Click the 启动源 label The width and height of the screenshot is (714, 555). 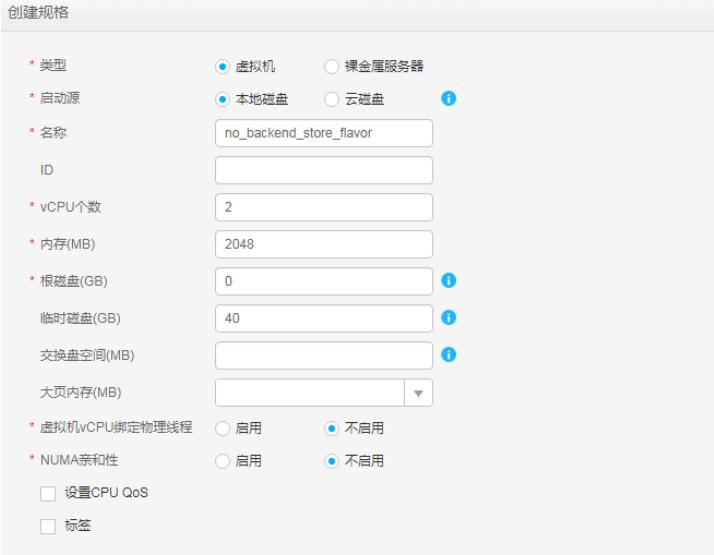click(x=60, y=98)
